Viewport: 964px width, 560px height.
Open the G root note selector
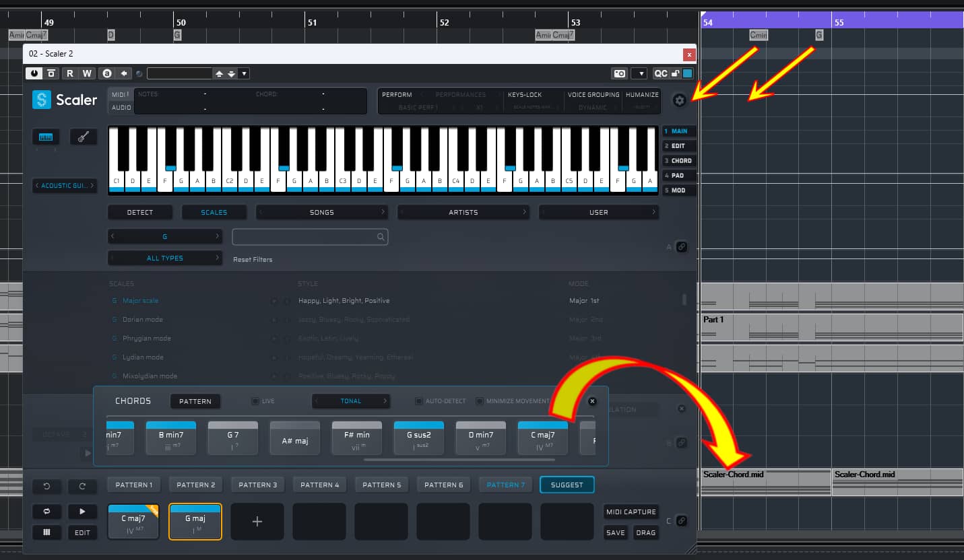pos(165,237)
